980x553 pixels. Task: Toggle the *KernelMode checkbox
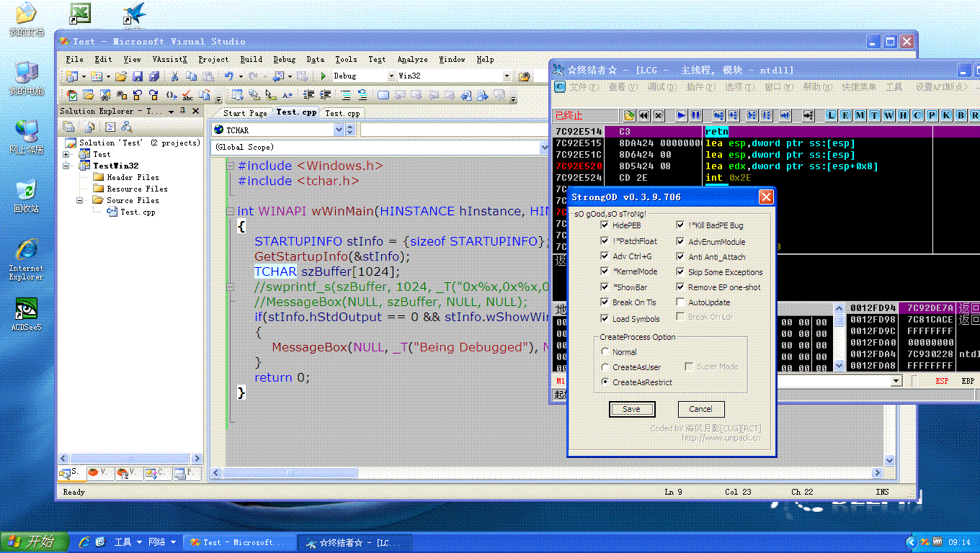(605, 271)
